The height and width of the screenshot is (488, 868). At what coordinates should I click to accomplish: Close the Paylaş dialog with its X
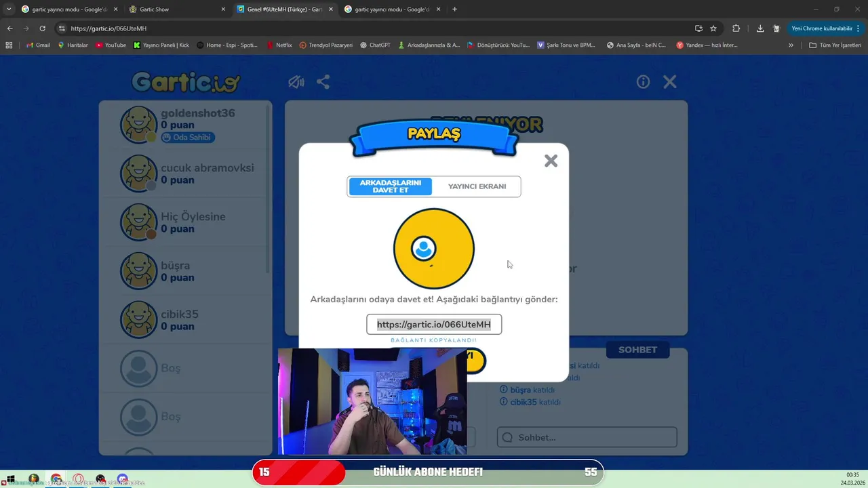click(x=551, y=161)
